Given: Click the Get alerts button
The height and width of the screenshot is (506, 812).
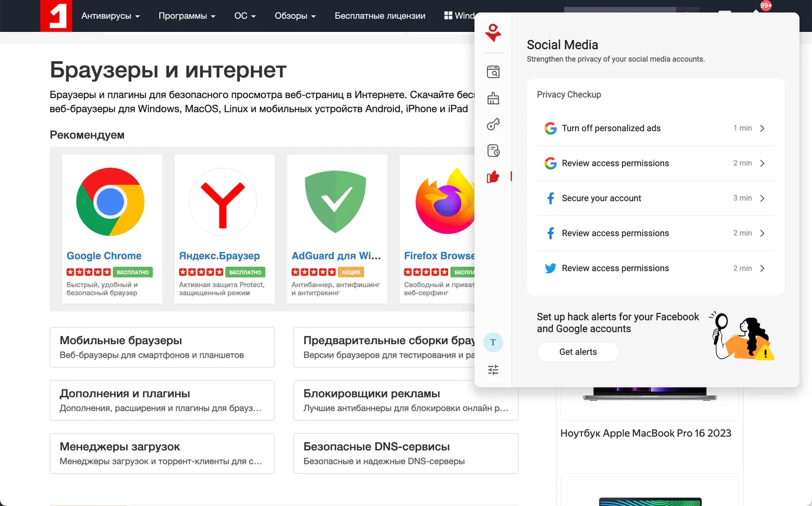Looking at the screenshot, I should (578, 352).
